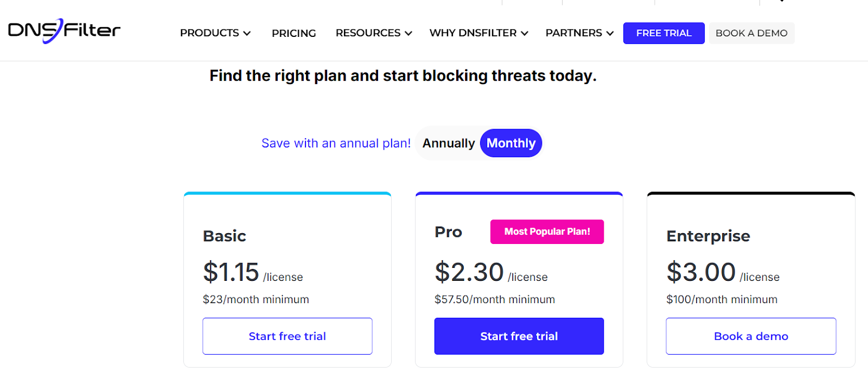Click the $2.30 Pro price
868x379 pixels.
pyautogui.click(x=469, y=272)
